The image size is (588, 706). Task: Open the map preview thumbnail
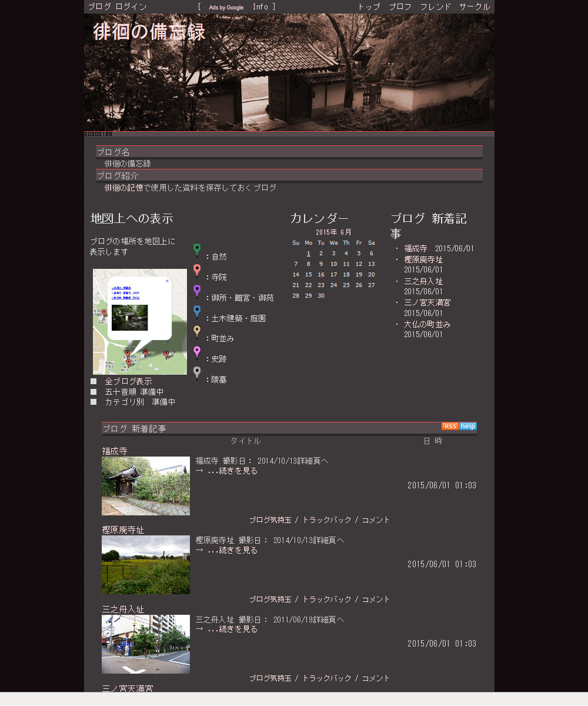[140, 322]
